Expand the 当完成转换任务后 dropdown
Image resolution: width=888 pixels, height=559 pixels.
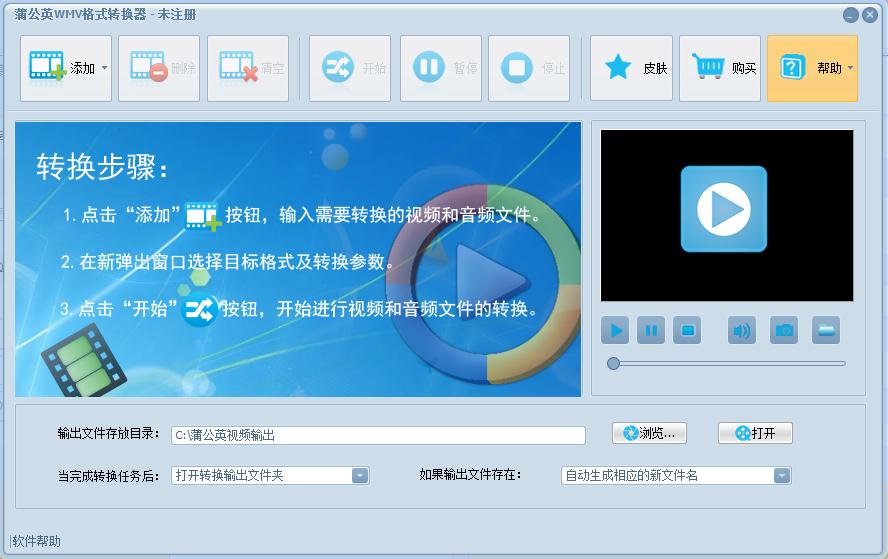point(360,476)
